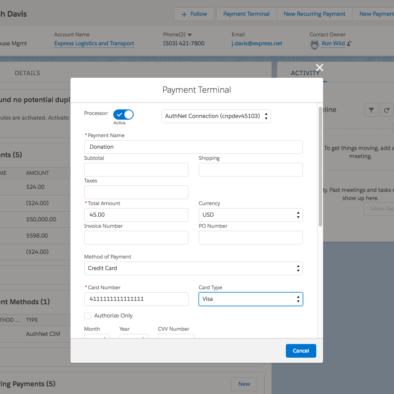
Task: Click the TYPE column header in Payment Methods
Action: pos(32,320)
